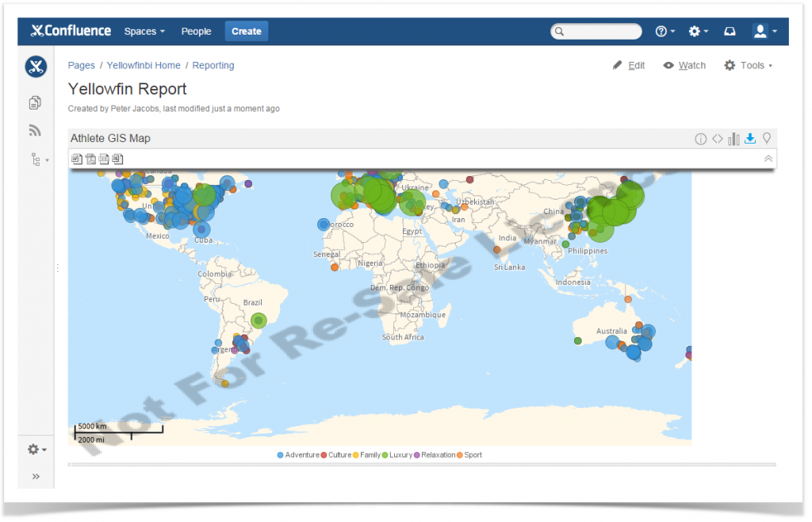Click the blue download icon on the report
The height and width of the screenshot is (522, 812).
pyautogui.click(x=750, y=138)
